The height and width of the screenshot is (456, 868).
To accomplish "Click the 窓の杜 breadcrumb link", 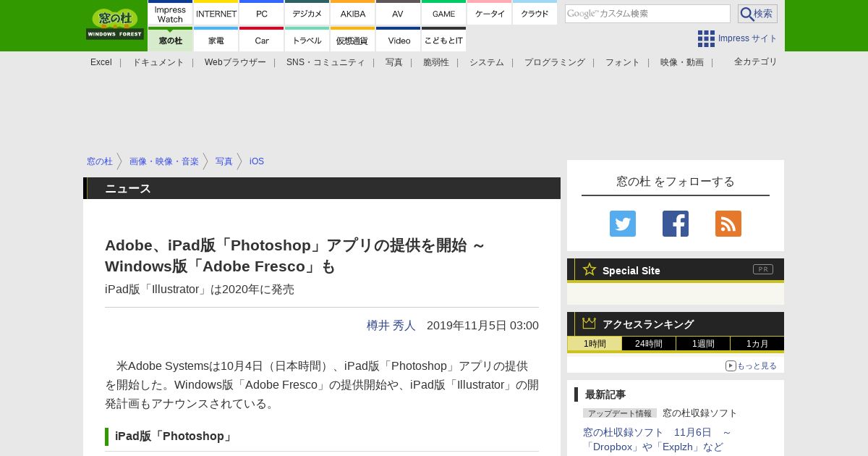I will pyautogui.click(x=100, y=161).
